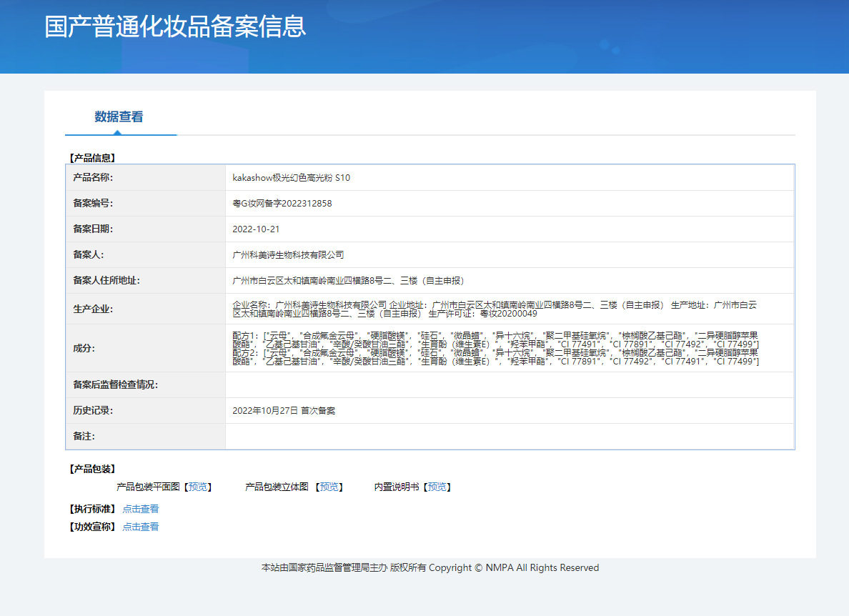Screen dimensions: 849x616
Task: Click the 产品名称 row label
Action: click(93, 177)
